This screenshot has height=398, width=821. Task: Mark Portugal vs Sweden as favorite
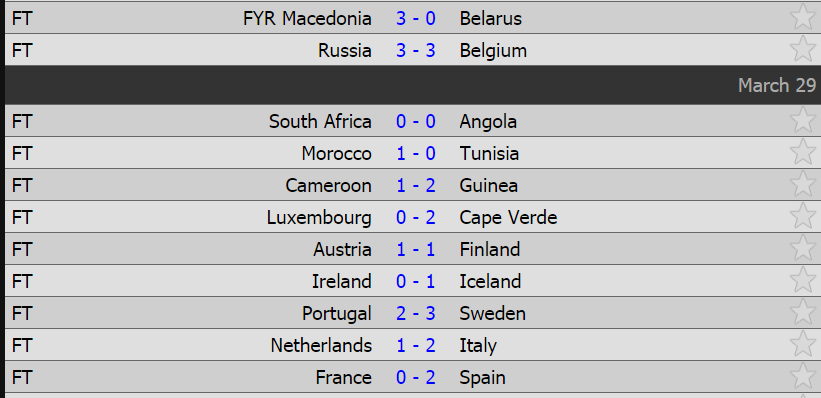(x=803, y=312)
